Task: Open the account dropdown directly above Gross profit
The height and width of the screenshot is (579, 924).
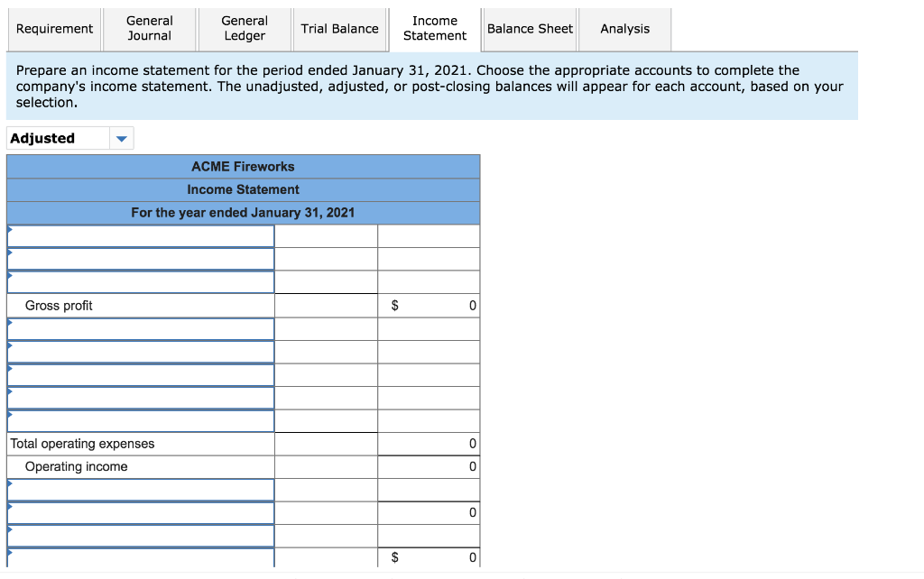Action: pyautogui.click(x=141, y=282)
